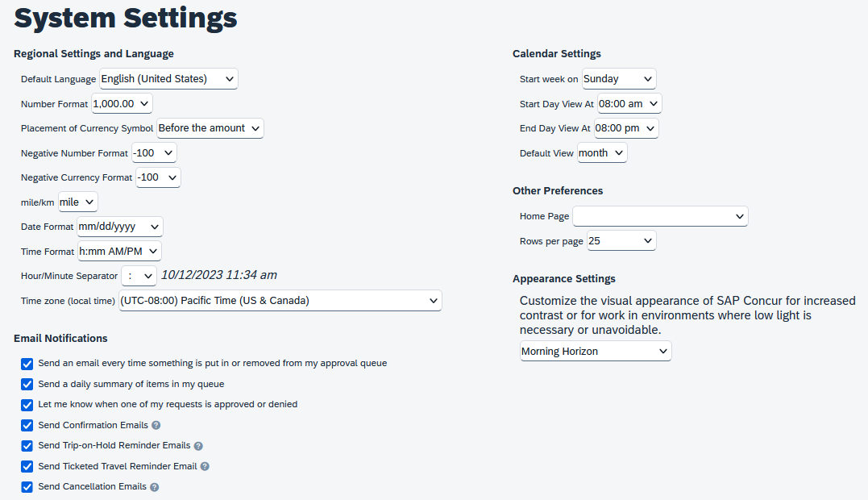Click the Send a daily summary label text

(x=131, y=385)
